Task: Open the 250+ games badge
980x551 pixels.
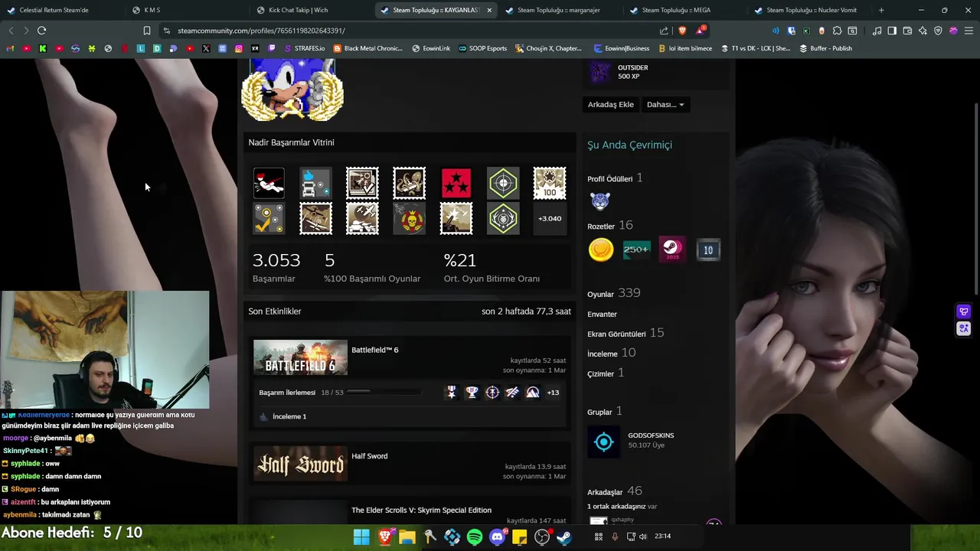Action: pyautogui.click(x=636, y=249)
